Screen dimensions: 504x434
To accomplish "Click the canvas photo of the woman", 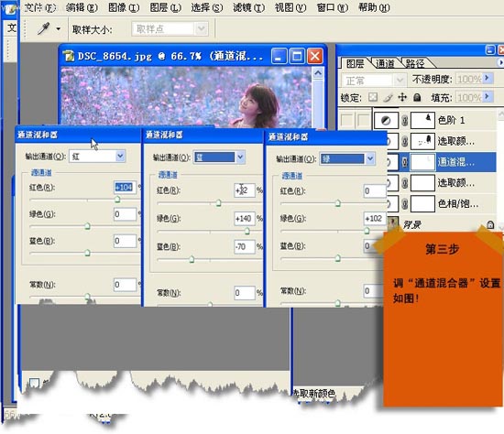I will [186, 96].
